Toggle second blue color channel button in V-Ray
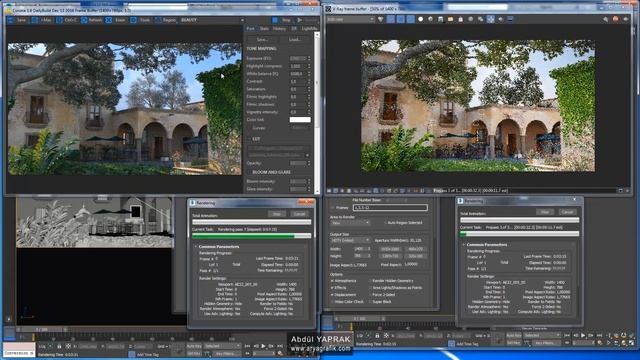 [x=400, y=19]
